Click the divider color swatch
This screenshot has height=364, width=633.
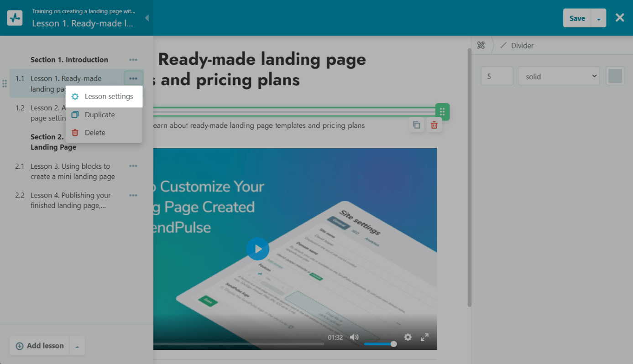[x=615, y=76]
